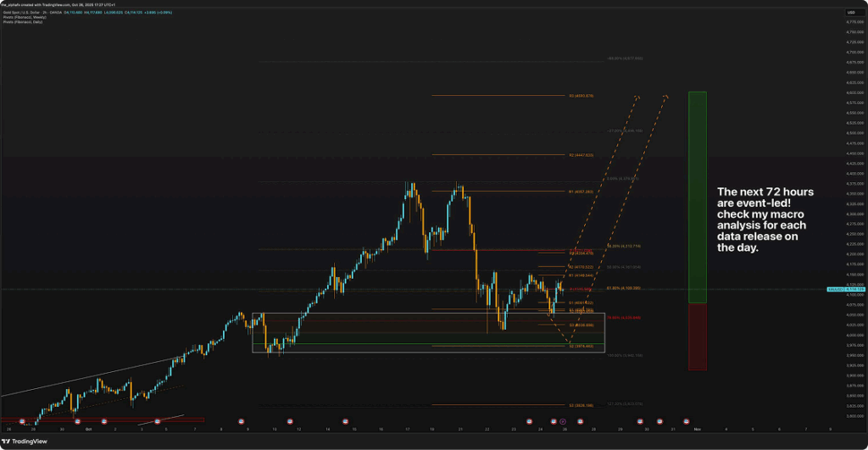Click the economic event icon below Oct 26
The height and width of the screenshot is (450, 868).
point(563,420)
